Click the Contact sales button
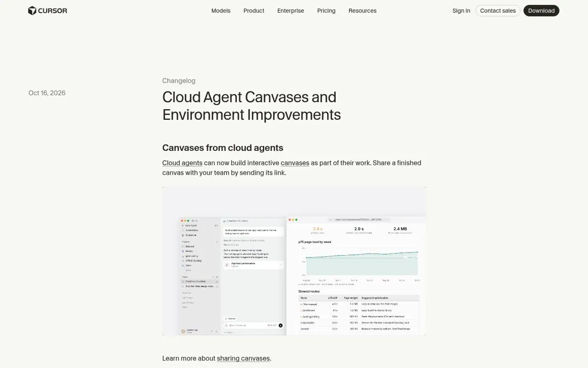This screenshot has height=368, width=588. click(x=498, y=11)
